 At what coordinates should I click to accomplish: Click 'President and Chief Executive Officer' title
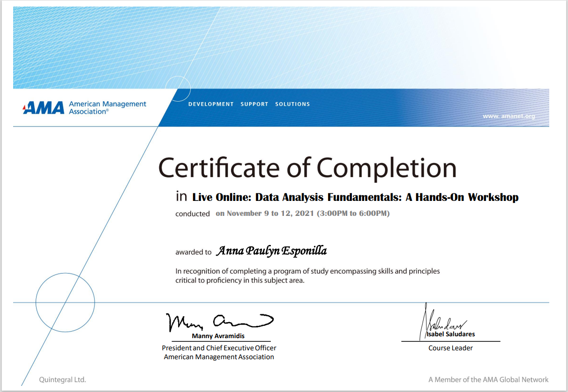(219, 348)
